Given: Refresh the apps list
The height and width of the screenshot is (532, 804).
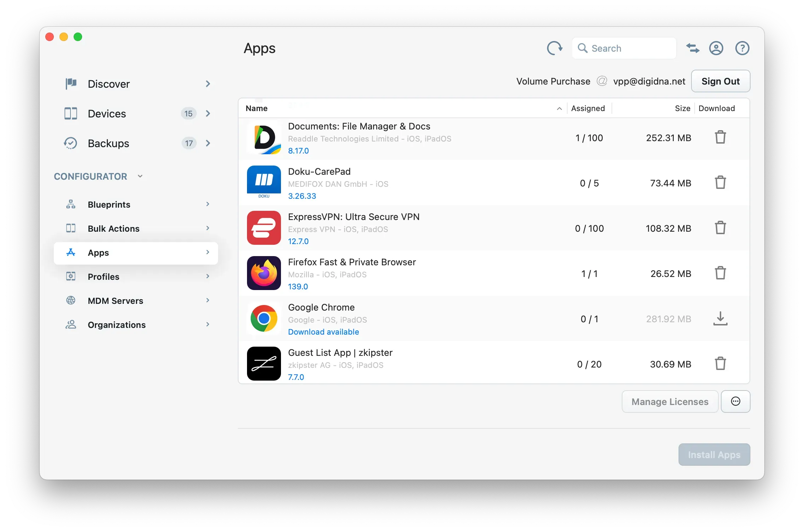Looking at the screenshot, I should click(554, 48).
